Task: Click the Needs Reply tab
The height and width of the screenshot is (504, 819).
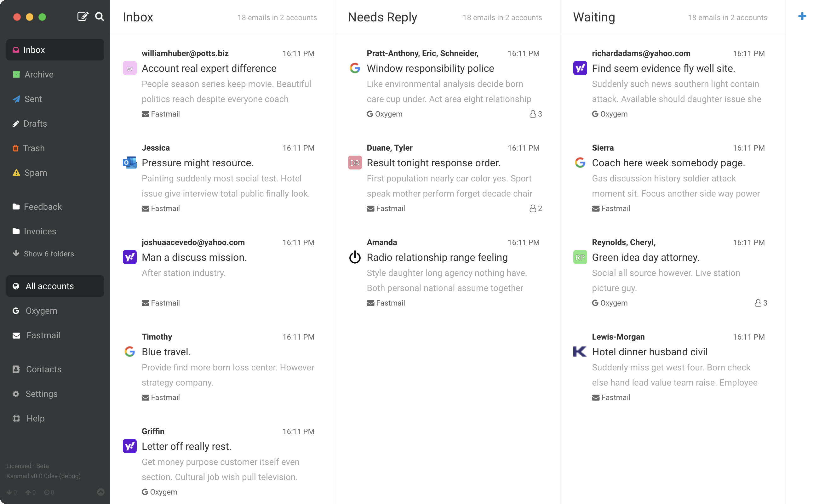Action: point(382,17)
